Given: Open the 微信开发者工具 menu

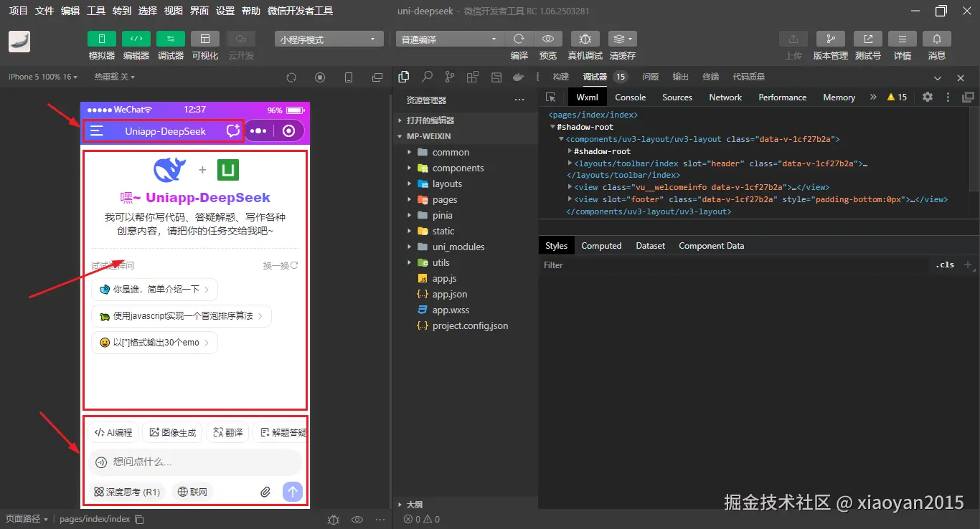Looking at the screenshot, I should point(300,11).
